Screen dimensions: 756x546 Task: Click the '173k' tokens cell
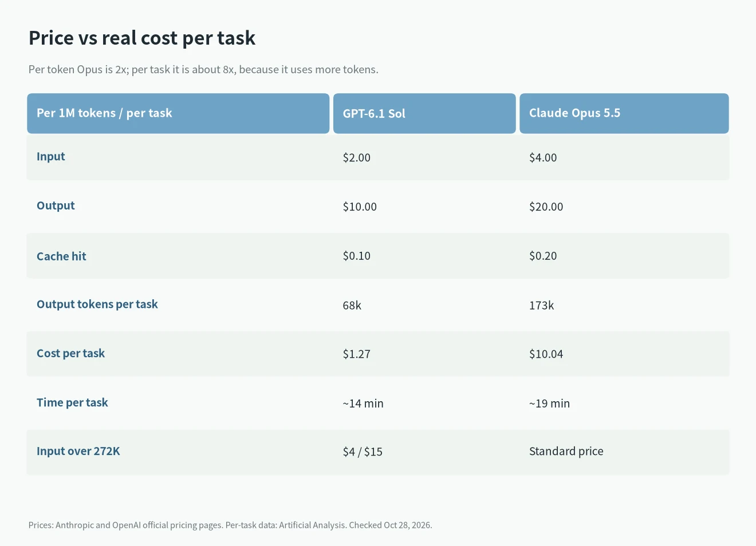point(541,305)
